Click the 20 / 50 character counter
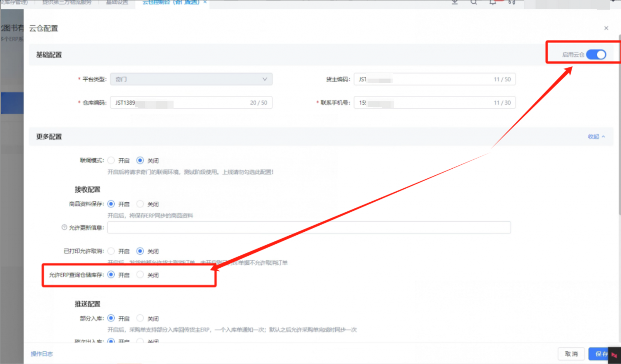621x364 pixels. click(259, 103)
